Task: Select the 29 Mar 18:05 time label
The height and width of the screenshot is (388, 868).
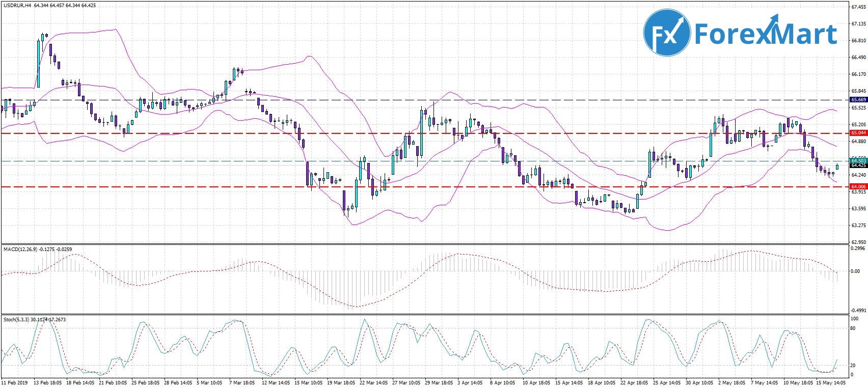Action: click(440, 382)
